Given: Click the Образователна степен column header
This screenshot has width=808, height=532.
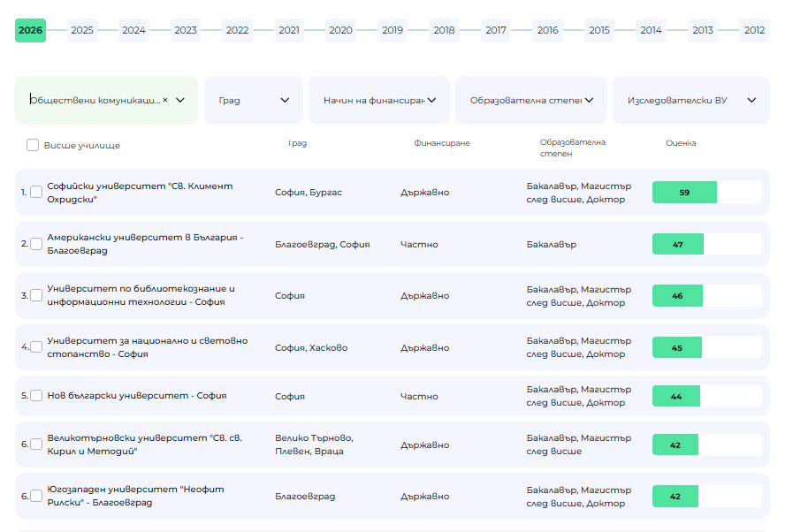Looking at the screenshot, I should [x=573, y=148].
